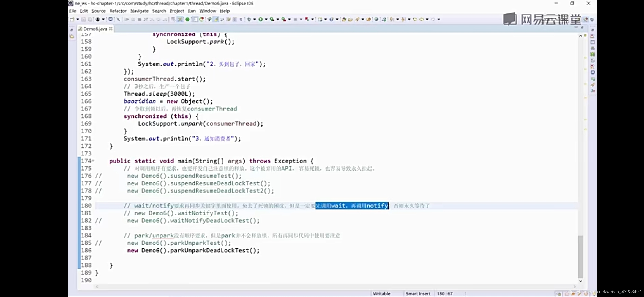Click the Drop to Frame icon
644x297 pixels.
click(173, 19)
